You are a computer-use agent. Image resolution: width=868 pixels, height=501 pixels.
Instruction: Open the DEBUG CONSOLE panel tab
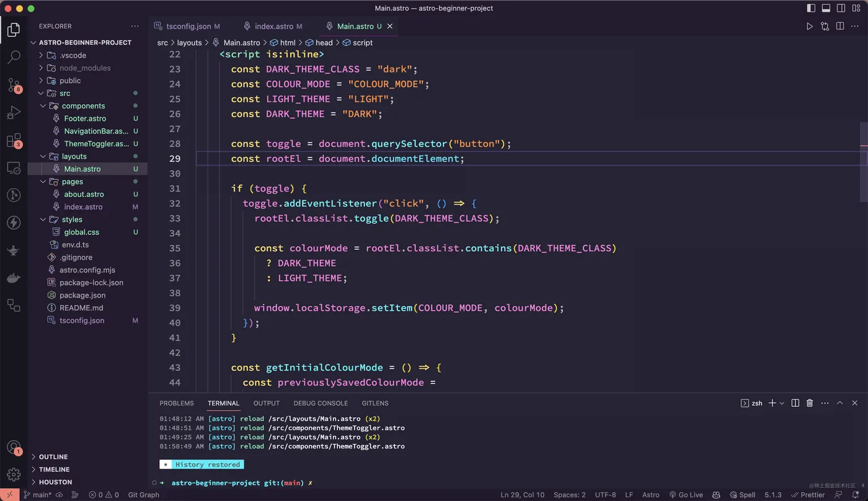point(321,403)
